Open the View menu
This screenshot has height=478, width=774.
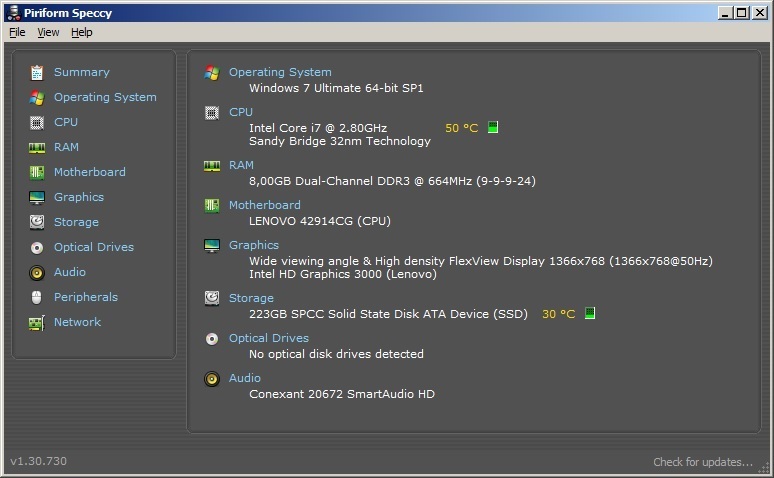click(x=48, y=32)
